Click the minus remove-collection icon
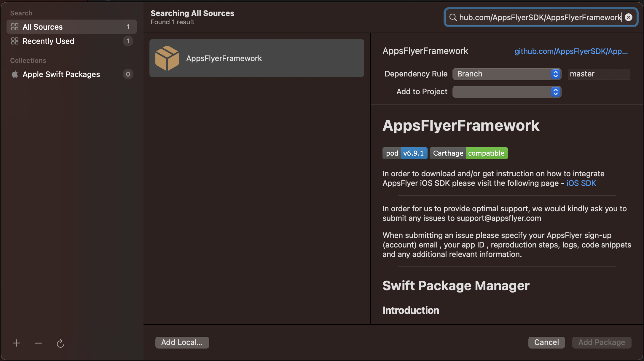644x361 pixels. tap(38, 343)
